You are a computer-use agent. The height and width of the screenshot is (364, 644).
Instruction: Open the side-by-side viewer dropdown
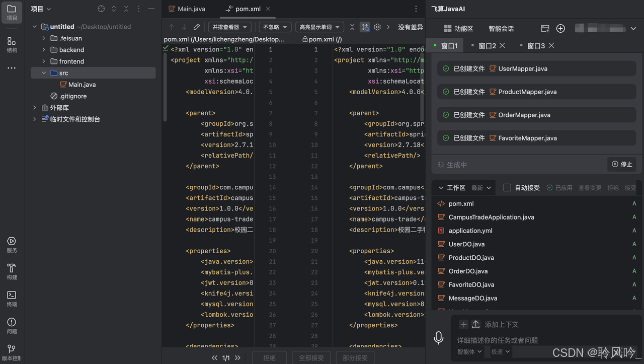click(230, 27)
